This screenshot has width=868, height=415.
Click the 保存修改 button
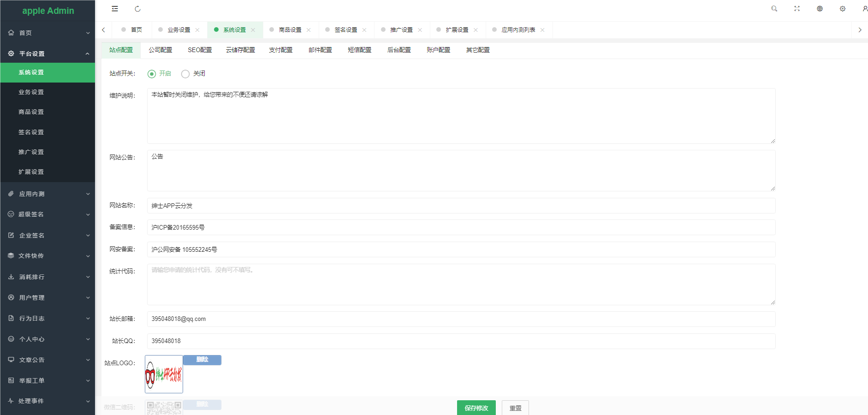(x=476, y=408)
